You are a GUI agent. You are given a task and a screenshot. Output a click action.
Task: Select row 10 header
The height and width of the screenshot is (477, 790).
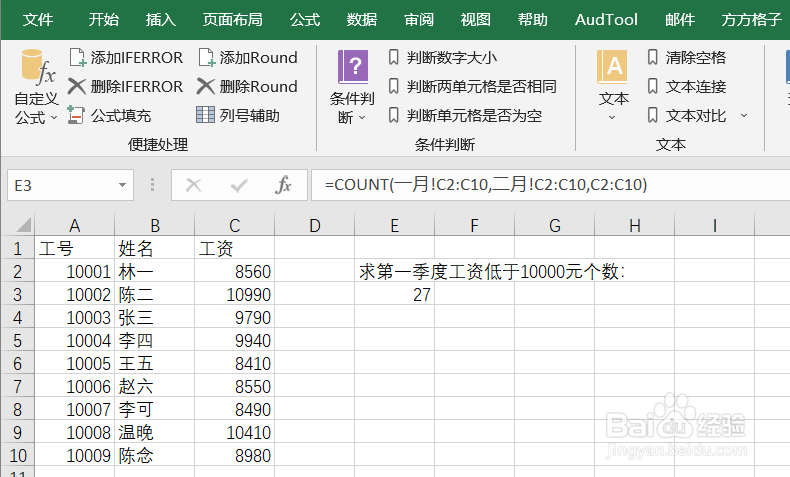18,456
